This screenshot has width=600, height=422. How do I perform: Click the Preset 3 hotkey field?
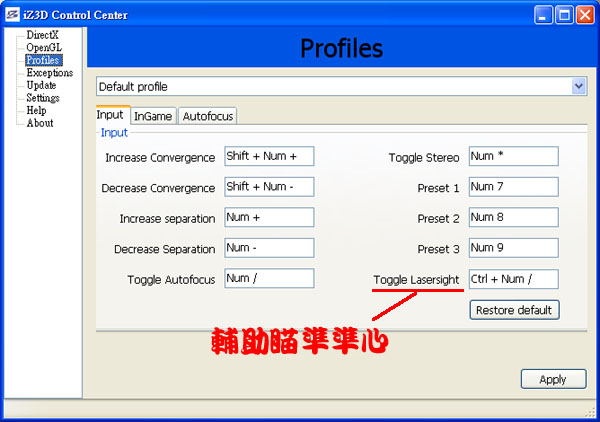point(514,248)
